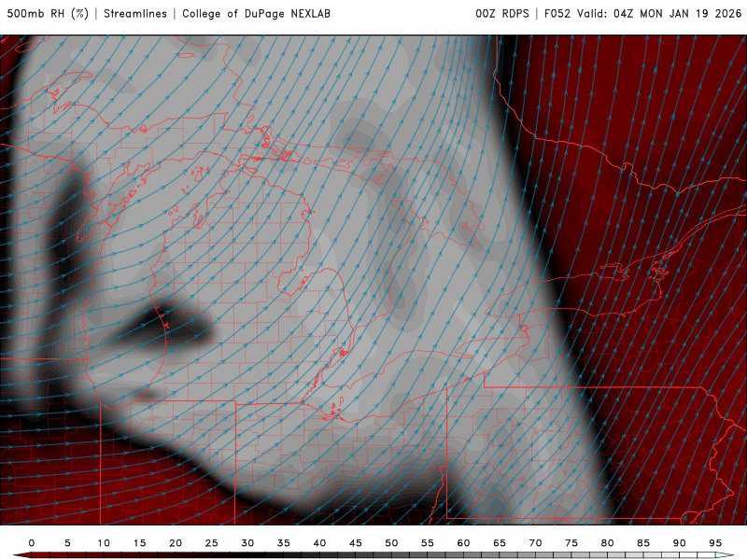Select the colorbar value "10"
This screenshot has height=560, width=747.
point(104,543)
